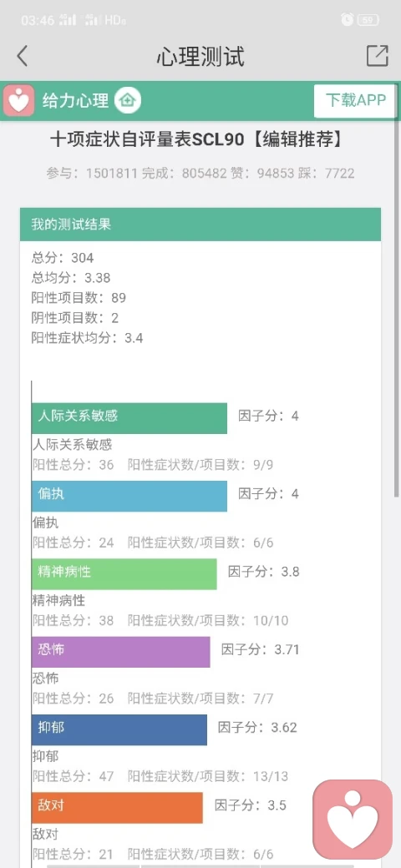Tap the battery indicator in status bar
Screen dimensions: 401x868
click(x=368, y=20)
